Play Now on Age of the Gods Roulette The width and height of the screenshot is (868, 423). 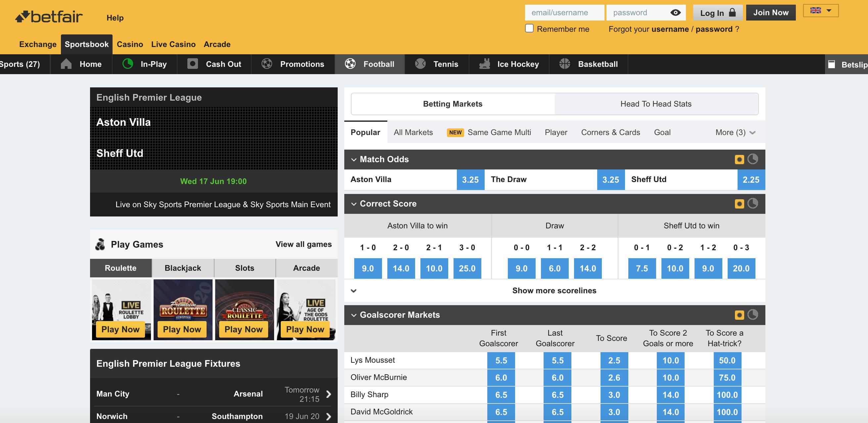pyautogui.click(x=305, y=329)
